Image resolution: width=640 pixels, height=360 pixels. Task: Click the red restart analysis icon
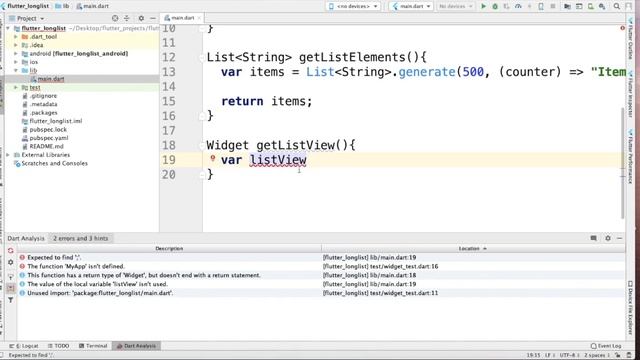(x=11, y=251)
